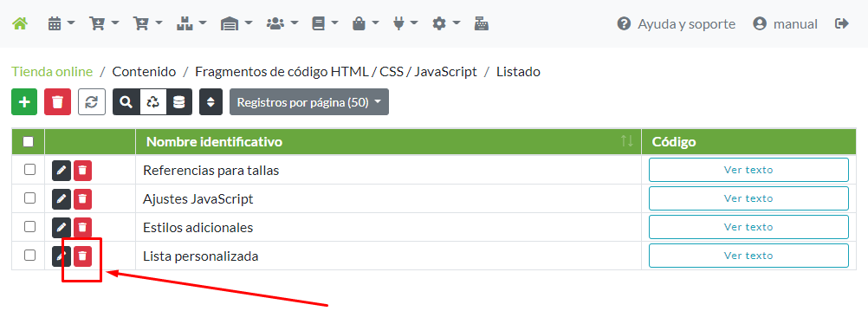Open the cart with down-arrow menu
Viewport: 868px width, 324px height.
point(104,23)
